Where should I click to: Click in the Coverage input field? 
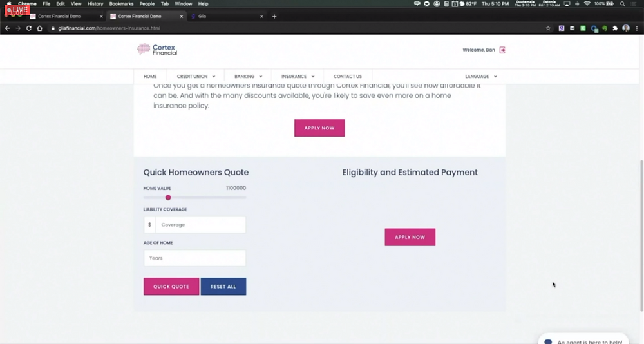(200, 225)
